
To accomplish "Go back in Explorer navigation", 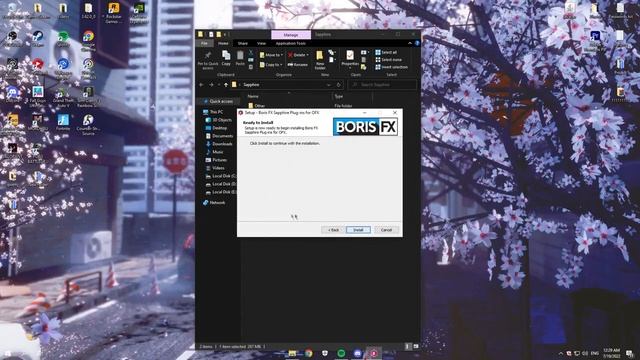I will point(201,85).
